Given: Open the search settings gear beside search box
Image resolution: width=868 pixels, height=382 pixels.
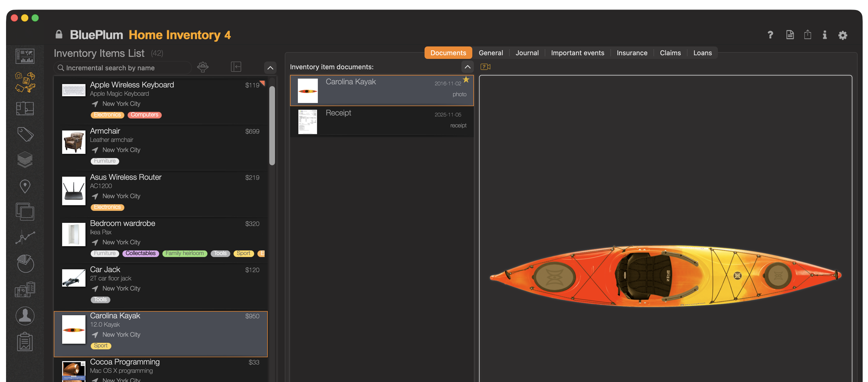Looking at the screenshot, I should 203,67.
